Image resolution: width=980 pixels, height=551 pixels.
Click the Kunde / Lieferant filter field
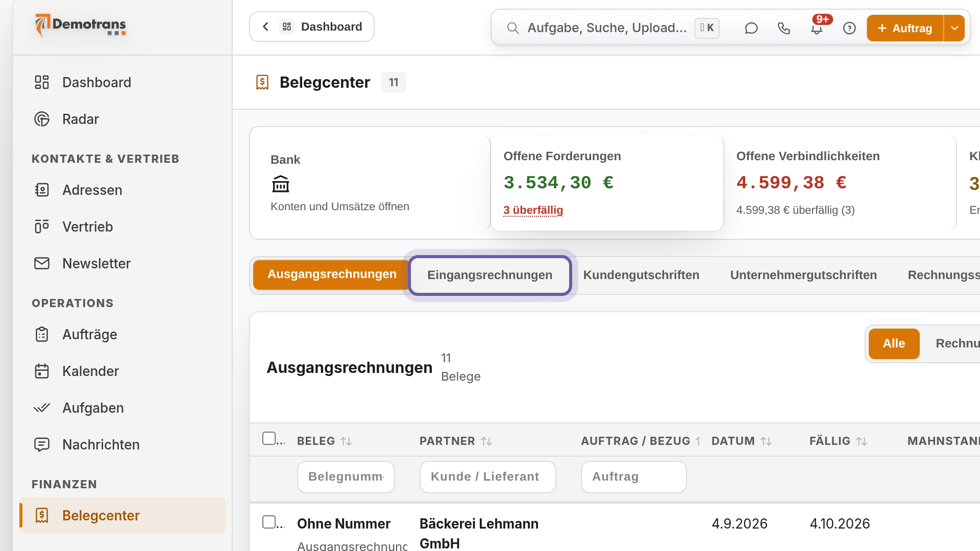pos(487,477)
